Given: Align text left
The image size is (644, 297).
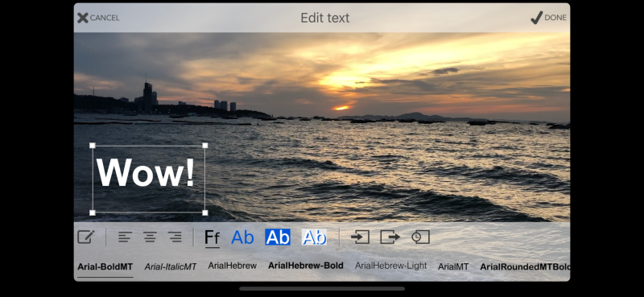Looking at the screenshot, I should (x=126, y=237).
